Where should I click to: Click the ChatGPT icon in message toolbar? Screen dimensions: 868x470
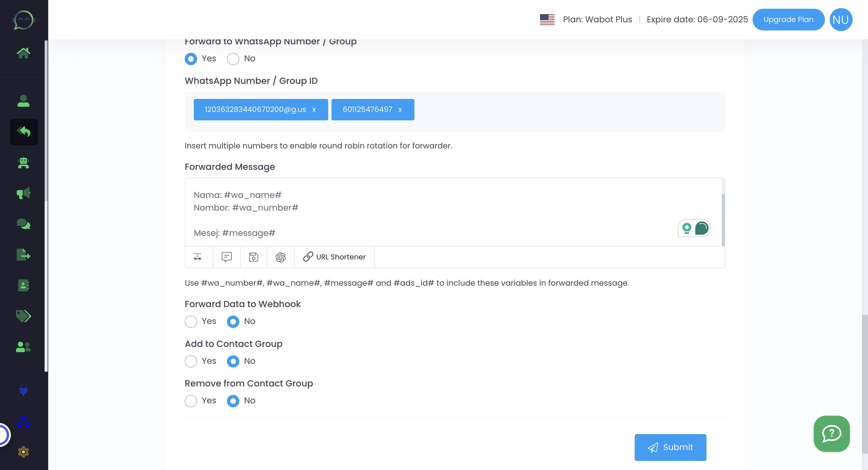point(280,257)
